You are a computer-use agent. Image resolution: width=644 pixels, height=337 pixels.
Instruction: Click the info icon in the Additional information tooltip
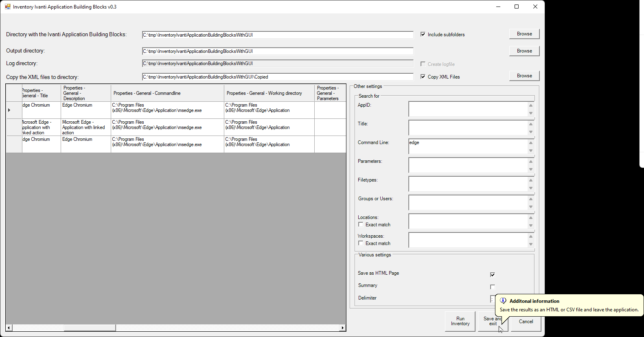[503, 301]
